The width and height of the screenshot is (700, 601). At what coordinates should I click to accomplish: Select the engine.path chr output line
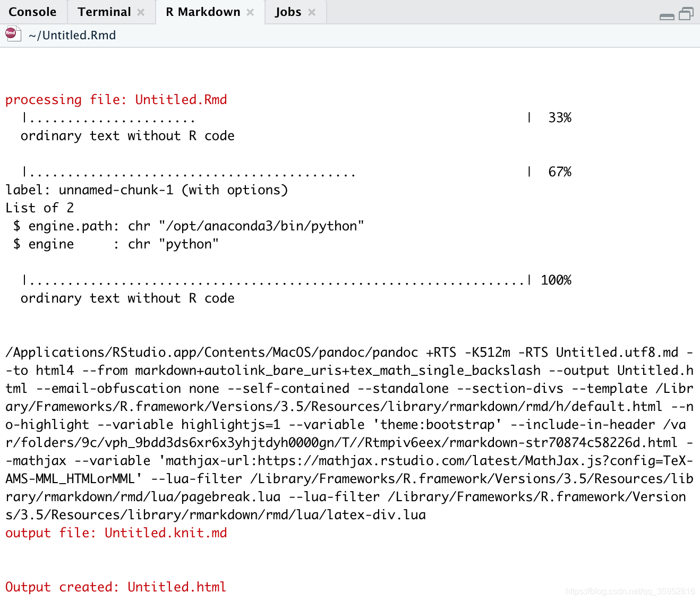184,226
